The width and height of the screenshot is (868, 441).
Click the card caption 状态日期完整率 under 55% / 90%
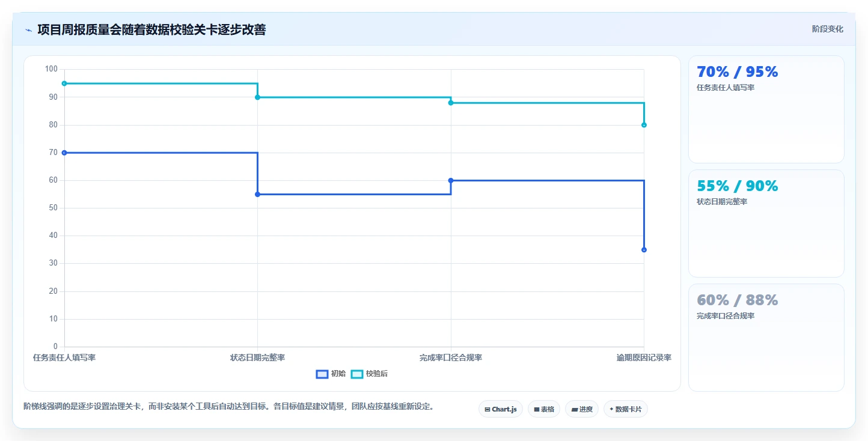click(x=722, y=202)
